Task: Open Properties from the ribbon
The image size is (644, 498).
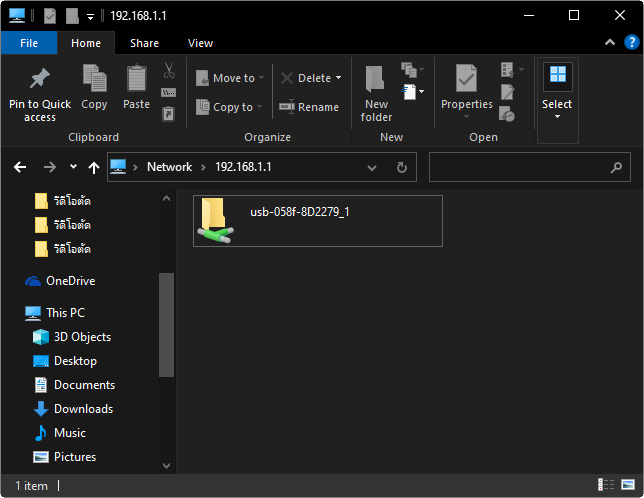Action: [466, 80]
